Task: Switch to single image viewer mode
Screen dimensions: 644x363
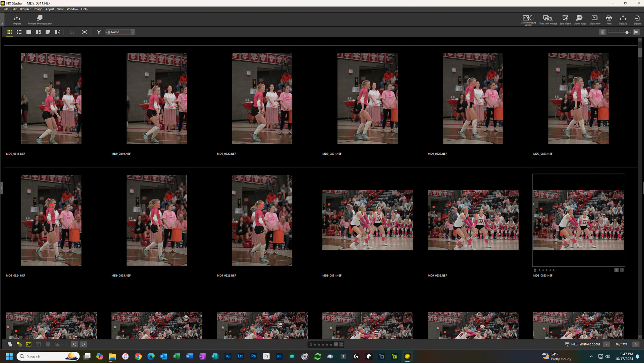Action: (29, 32)
